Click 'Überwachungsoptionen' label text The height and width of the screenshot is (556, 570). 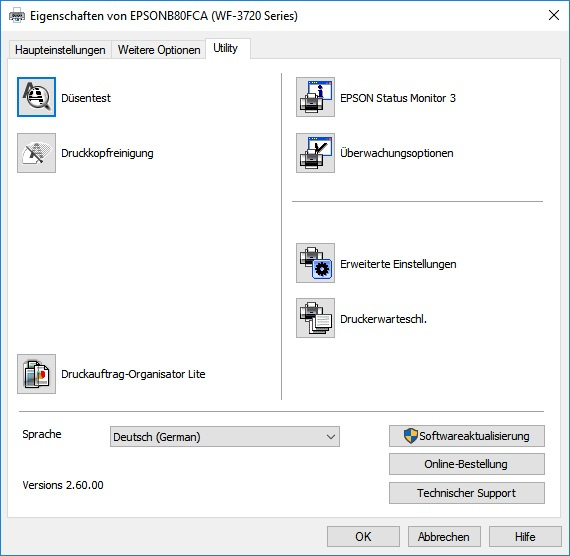(x=397, y=153)
